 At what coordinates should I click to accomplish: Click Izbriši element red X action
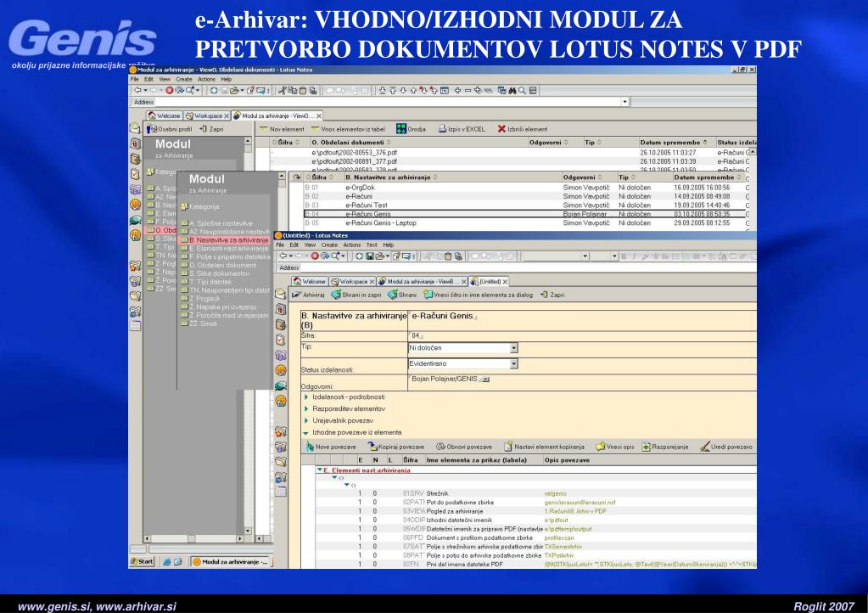[522, 129]
